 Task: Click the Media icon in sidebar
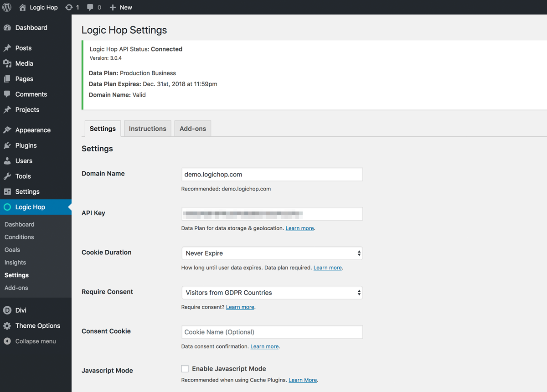click(7, 63)
